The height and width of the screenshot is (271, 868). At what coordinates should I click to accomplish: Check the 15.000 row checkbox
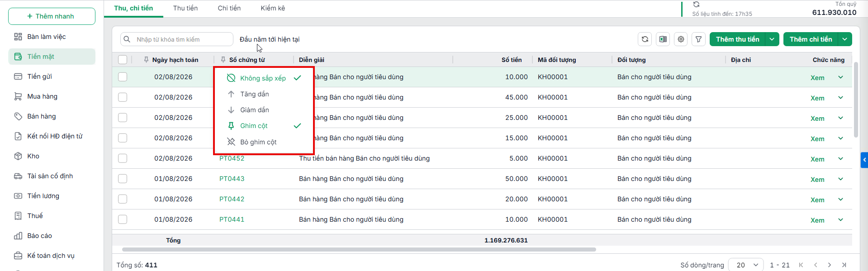click(x=123, y=138)
